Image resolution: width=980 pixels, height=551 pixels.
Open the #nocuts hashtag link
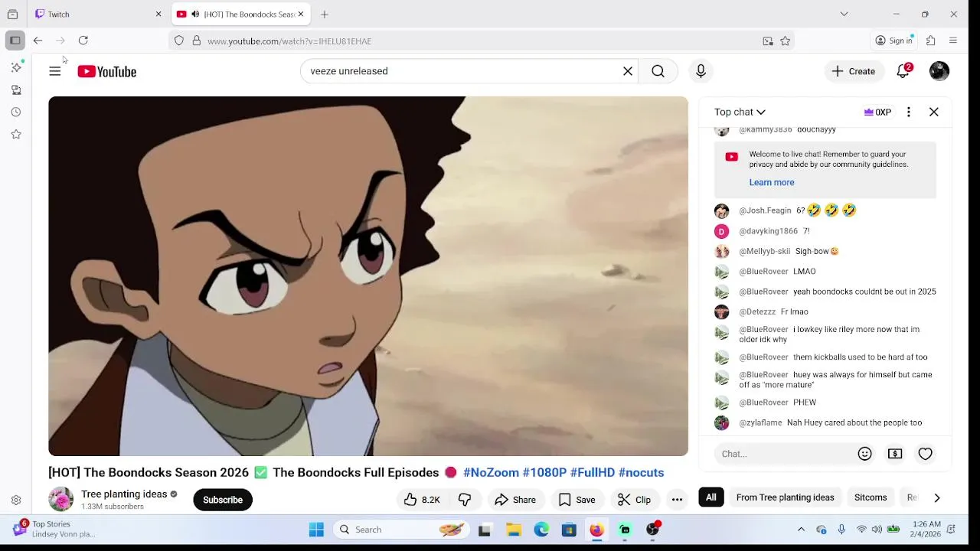pyautogui.click(x=641, y=472)
